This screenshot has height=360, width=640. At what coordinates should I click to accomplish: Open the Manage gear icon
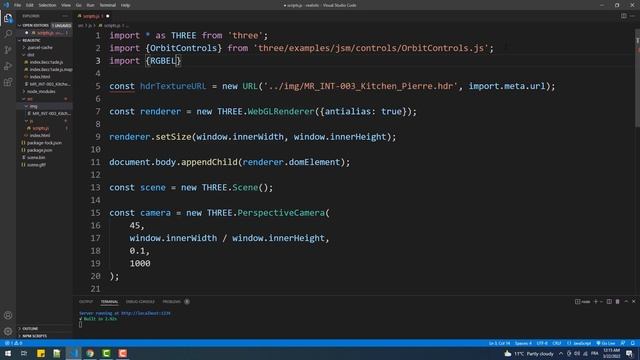click(8, 331)
